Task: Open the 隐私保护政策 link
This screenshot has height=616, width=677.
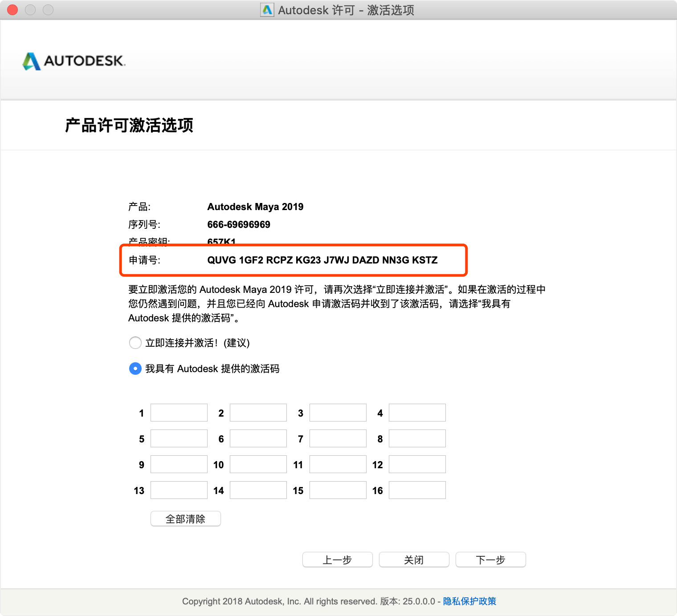Action: (469, 601)
